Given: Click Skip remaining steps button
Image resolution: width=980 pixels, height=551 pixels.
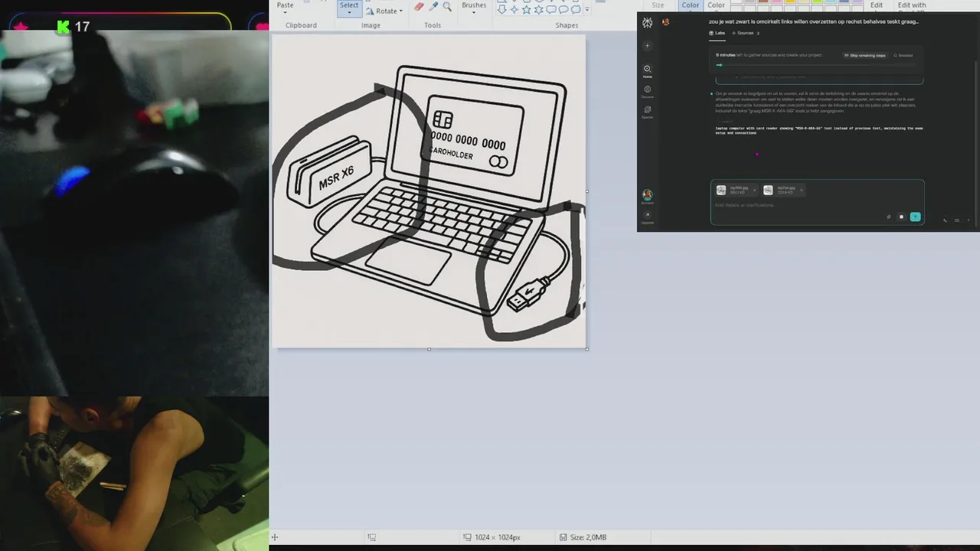Looking at the screenshot, I should point(865,55).
